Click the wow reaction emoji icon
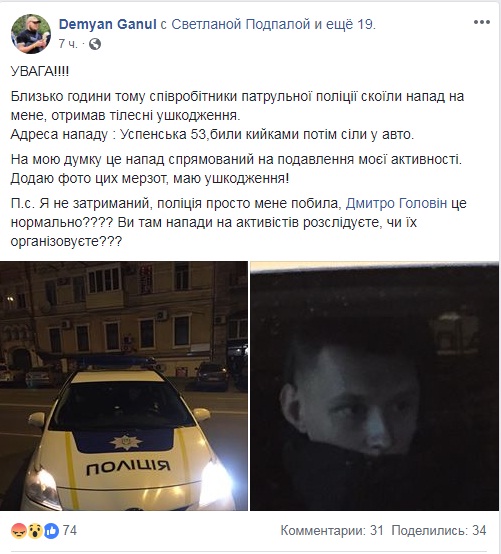This screenshot has width=501, height=554. 35,531
